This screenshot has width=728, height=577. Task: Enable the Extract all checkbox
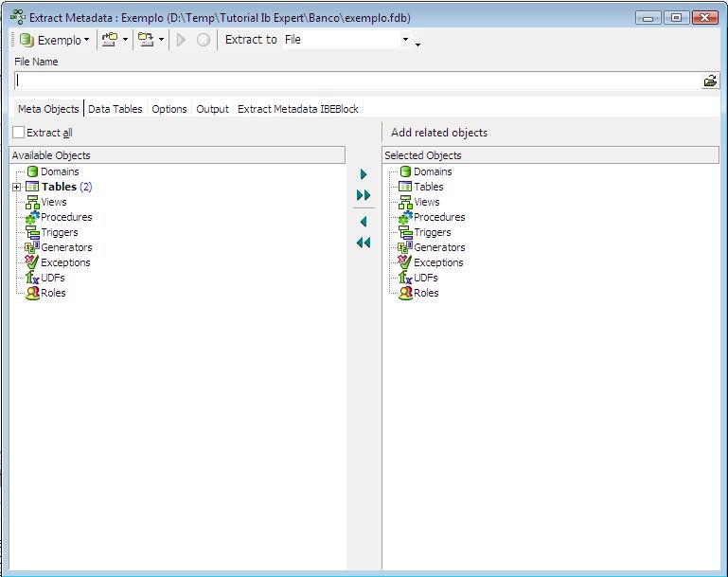19,133
